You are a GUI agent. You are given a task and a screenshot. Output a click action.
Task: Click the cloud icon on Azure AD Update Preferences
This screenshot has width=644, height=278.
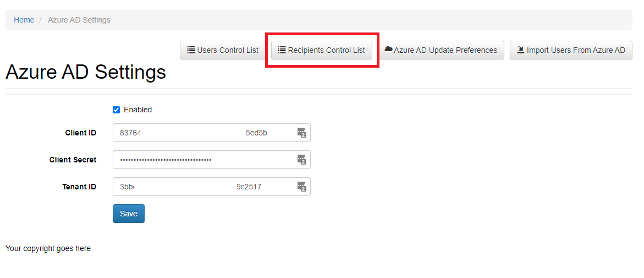388,50
